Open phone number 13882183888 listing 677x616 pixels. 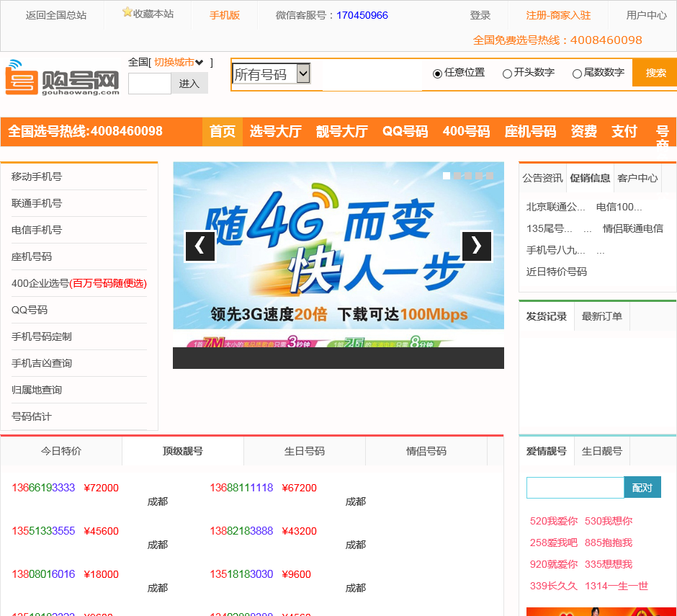(241, 531)
